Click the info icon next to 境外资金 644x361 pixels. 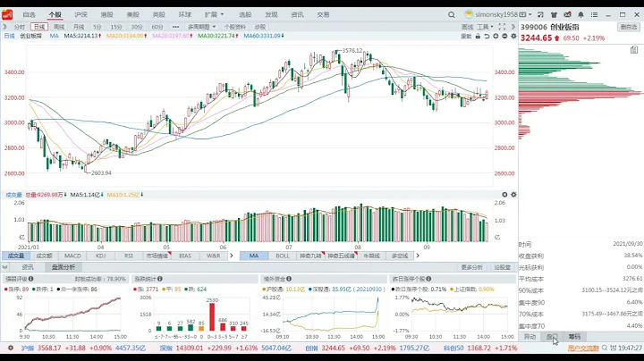click(289, 279)
